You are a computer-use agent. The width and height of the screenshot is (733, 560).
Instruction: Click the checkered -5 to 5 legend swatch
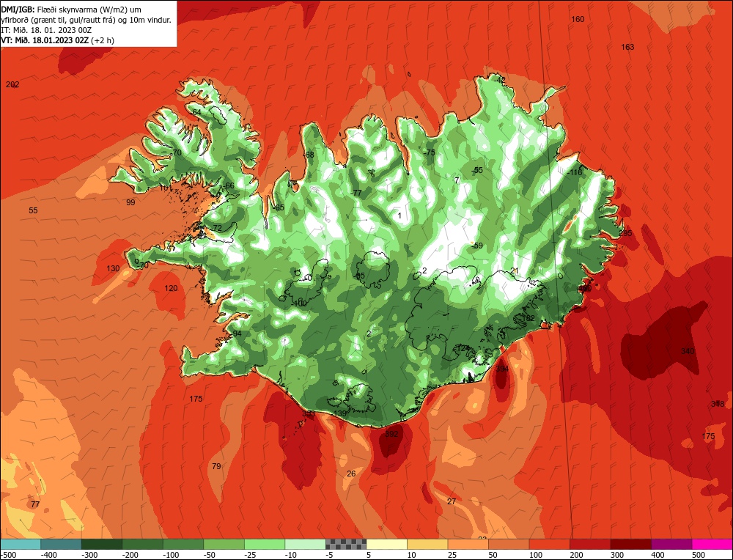pyautogui.click(x=346, y=544)
